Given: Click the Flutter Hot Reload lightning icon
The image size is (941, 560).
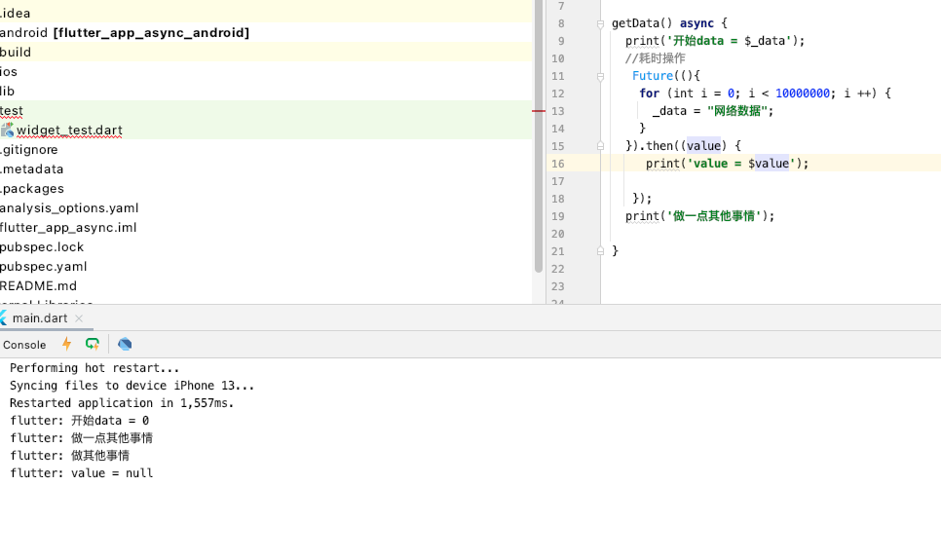Looking at the screenshot, I should pos(66,344).
